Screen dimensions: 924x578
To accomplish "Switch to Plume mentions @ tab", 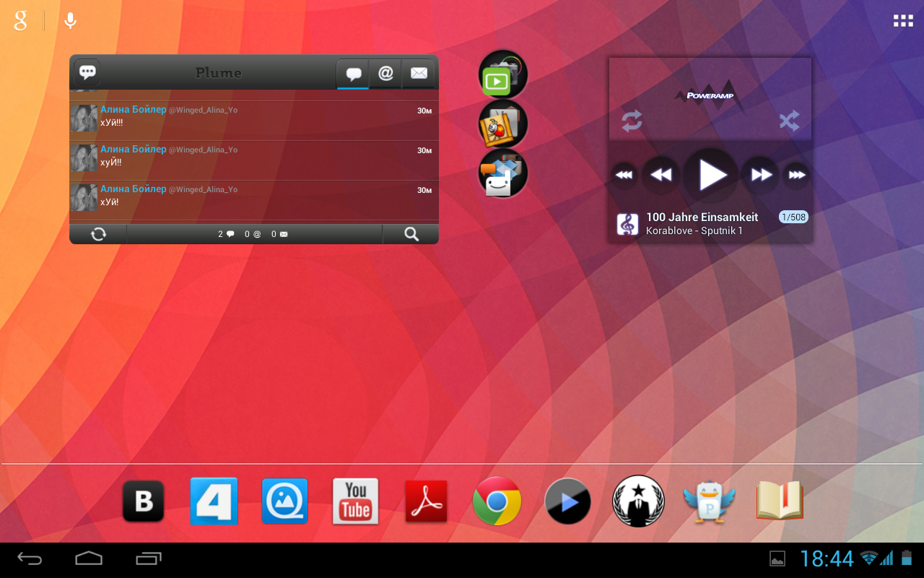I will click(386, 74).
